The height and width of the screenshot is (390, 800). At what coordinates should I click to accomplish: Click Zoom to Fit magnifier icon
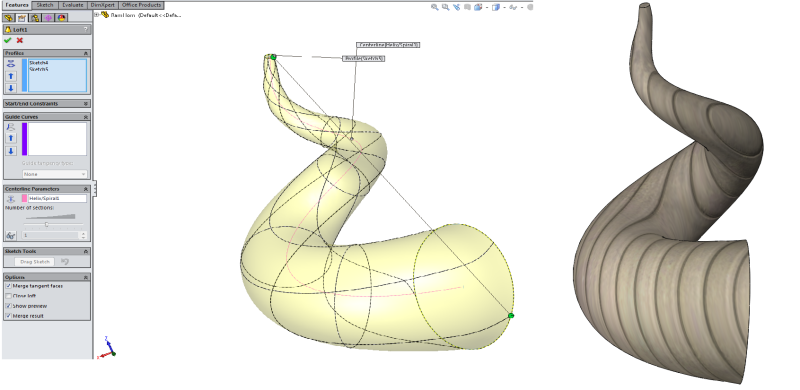(434, 7)
